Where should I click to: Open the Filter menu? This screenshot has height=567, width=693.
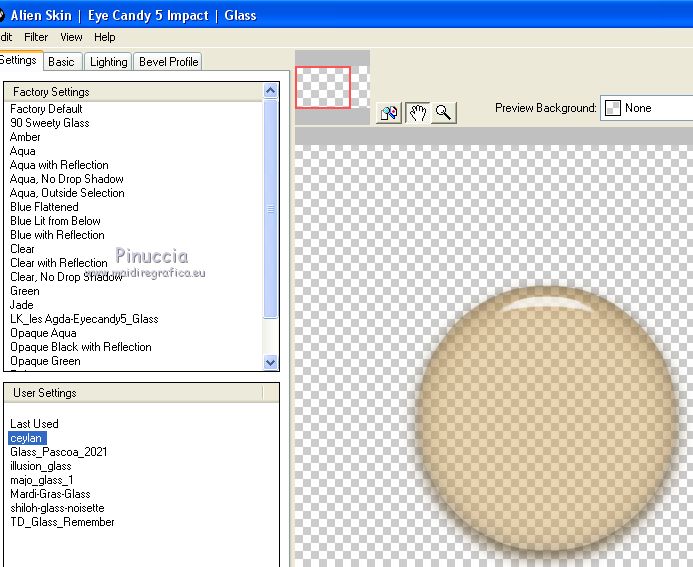(36, 37)
